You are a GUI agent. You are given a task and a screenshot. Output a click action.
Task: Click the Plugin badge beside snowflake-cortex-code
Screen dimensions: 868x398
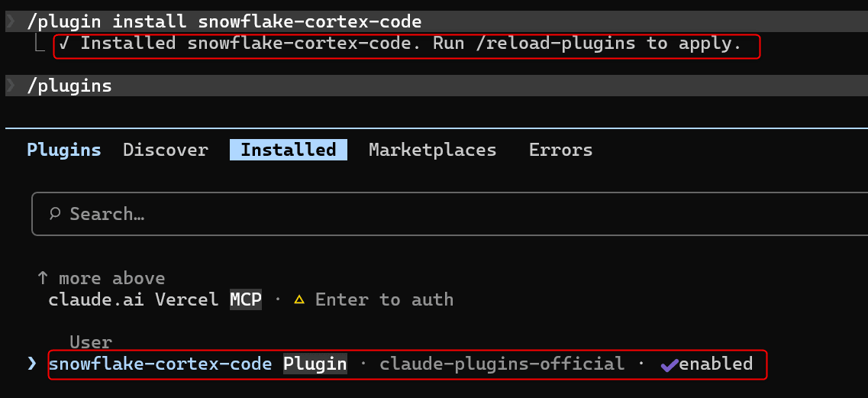315,364
